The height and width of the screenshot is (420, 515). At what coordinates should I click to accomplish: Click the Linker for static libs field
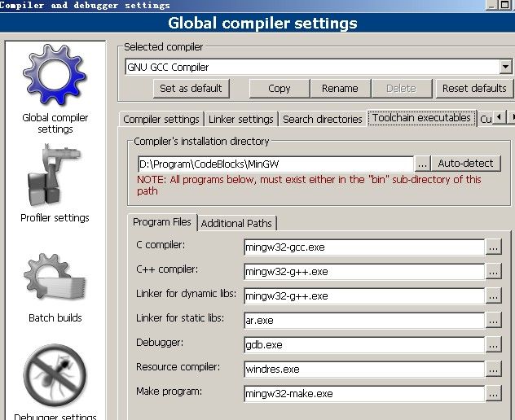[364, 320]
